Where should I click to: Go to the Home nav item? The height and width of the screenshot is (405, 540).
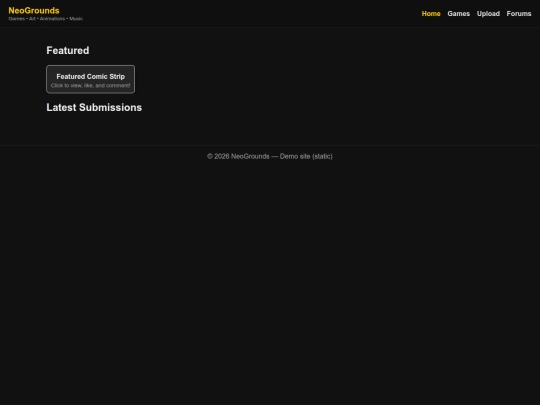tap(431, 14)
